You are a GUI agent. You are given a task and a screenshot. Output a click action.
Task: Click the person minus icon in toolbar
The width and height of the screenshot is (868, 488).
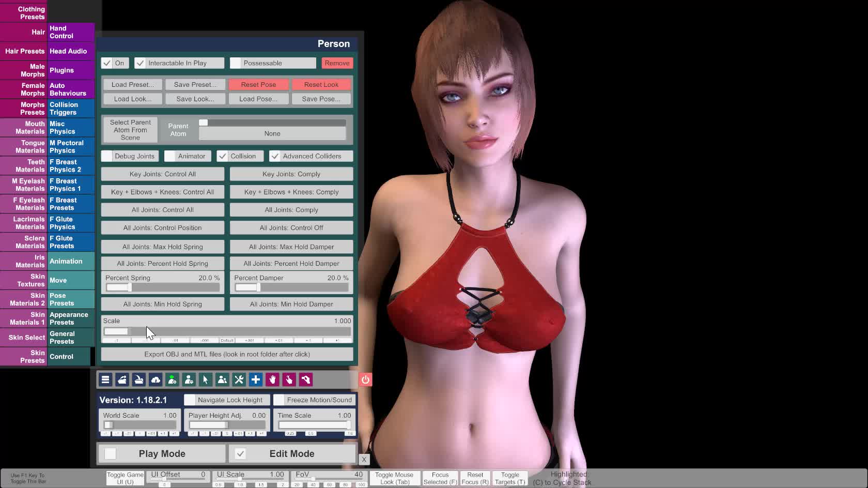pyautogui.click(x=189, y=380)
